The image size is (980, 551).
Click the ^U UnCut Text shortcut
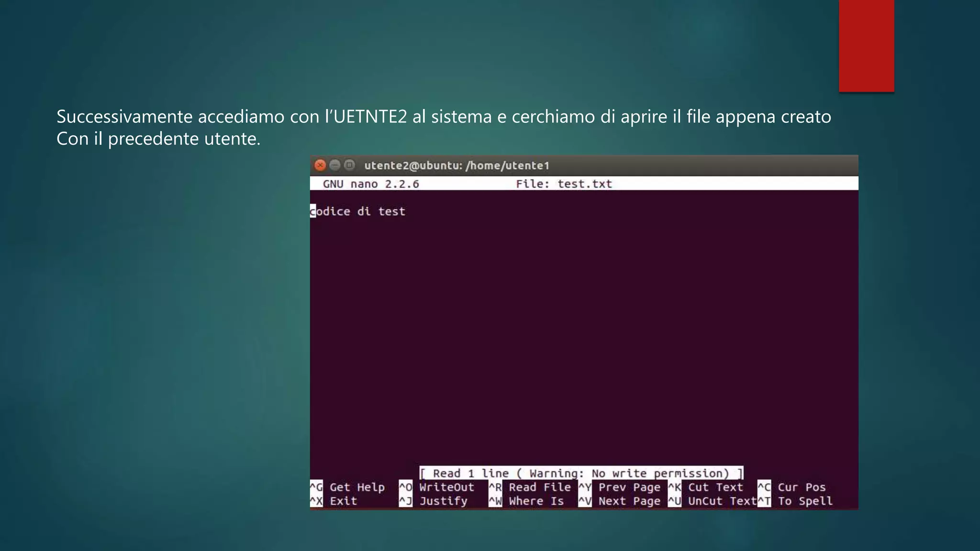(x=712, y=501)
